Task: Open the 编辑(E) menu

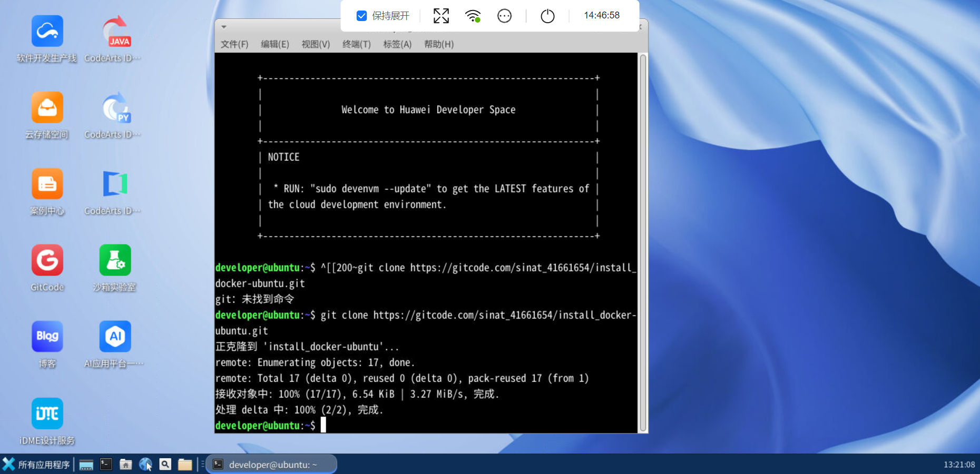Action: pos(275,44)
